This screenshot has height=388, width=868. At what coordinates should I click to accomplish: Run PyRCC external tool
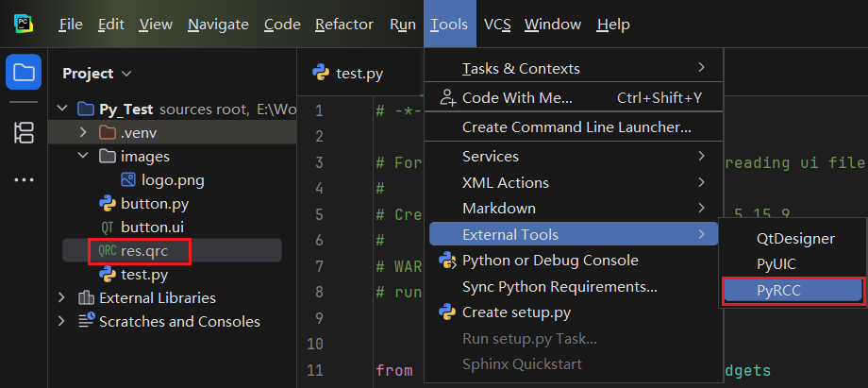pyautogui.click(x=793, y=291)
